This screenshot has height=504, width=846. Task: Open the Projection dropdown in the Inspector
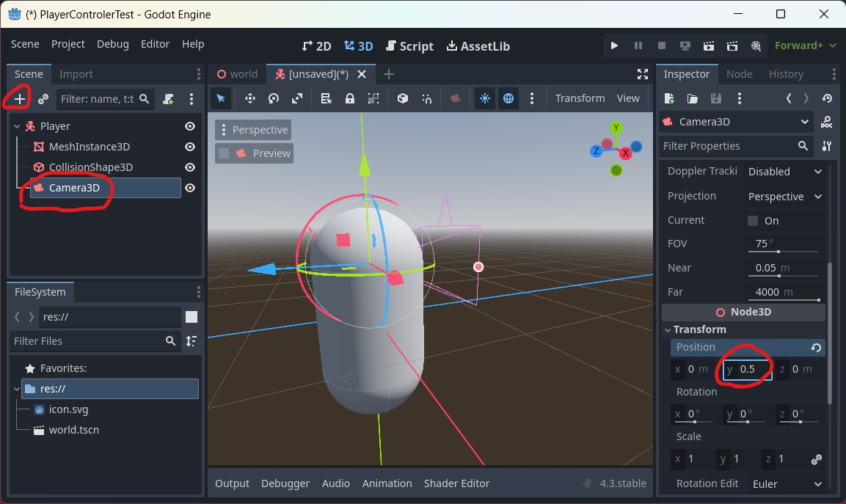784,196
